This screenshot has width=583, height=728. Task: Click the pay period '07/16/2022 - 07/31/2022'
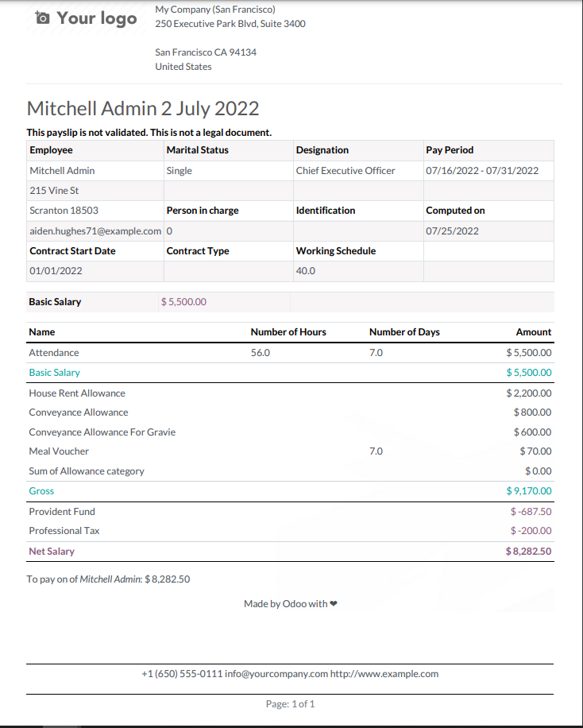pos(482,171)
